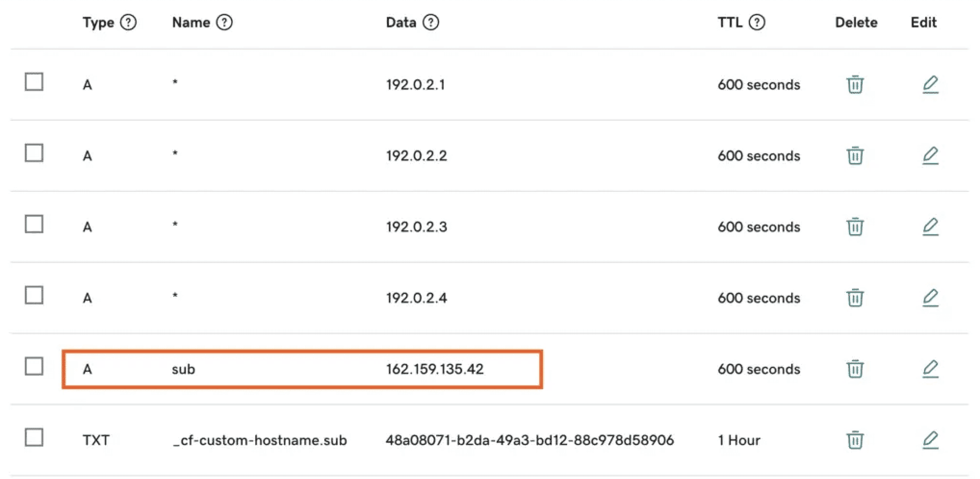Select checkbox for 192.0.2.3 record
The height and width of the screenshot is (479, 980).
(34, 224)
